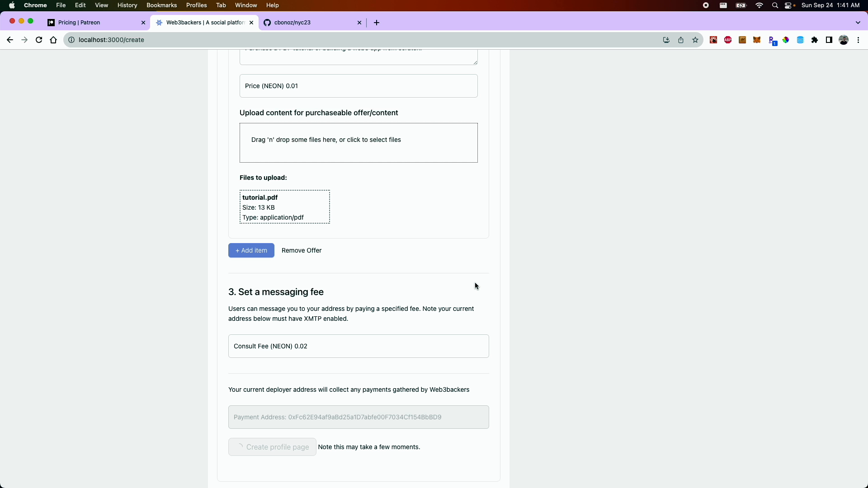The width and height of the screenshot is (868, 488).
Task: Open the Extensions puzzle menu
Action: (x=815, y=40)
